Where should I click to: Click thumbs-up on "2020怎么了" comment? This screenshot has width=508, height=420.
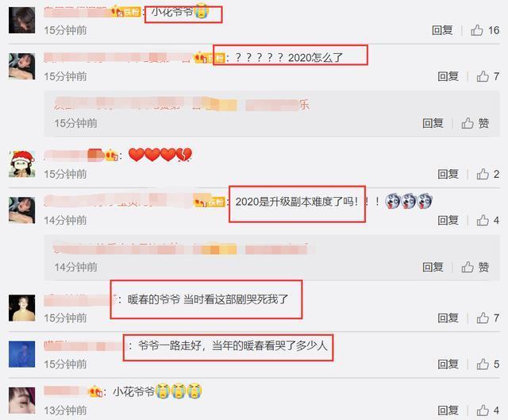coord(487,76)
